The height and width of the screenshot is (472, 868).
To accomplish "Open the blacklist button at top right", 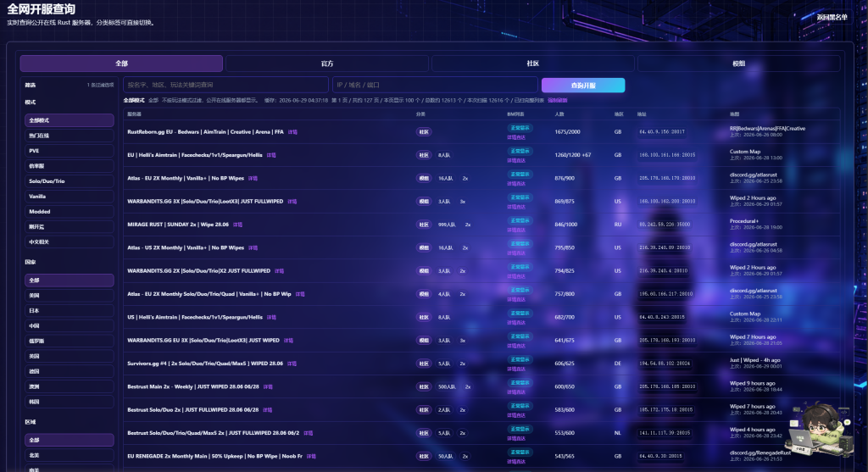I will pyautogui.click(x=832, y=17).
